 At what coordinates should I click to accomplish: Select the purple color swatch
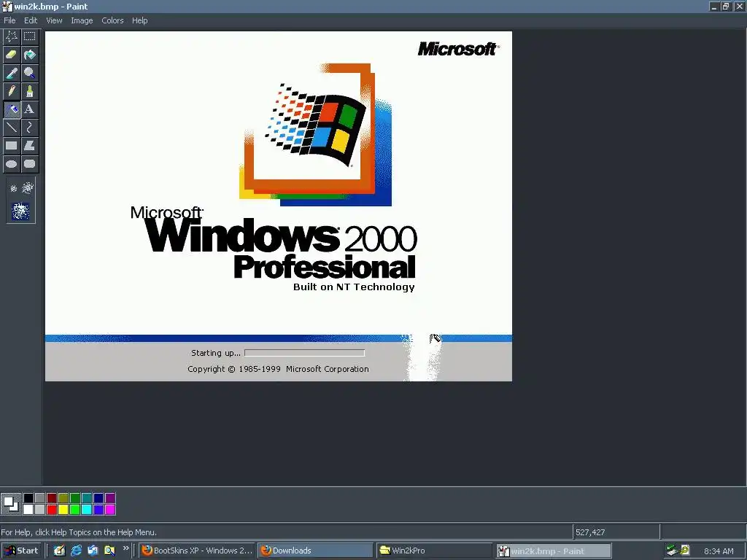point(110,498)
